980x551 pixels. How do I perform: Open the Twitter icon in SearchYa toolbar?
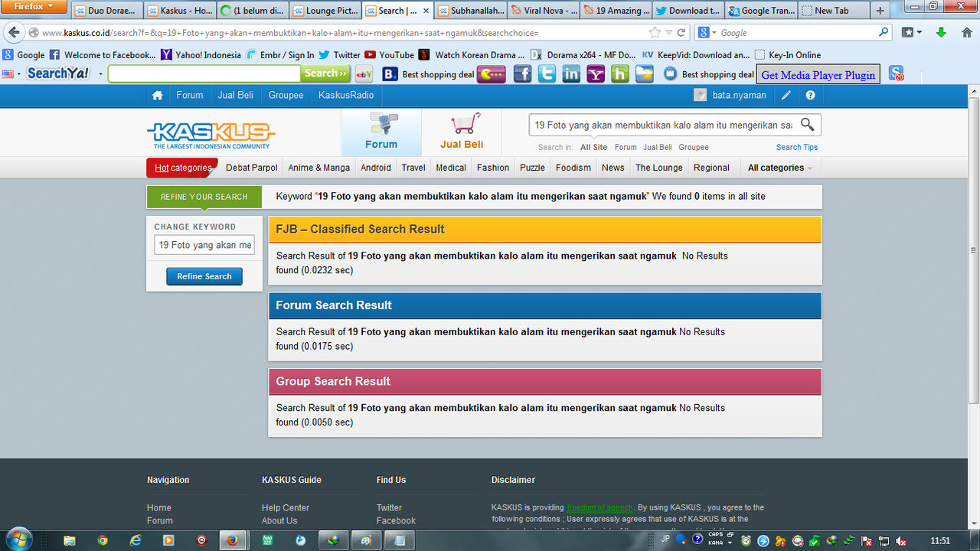pos(547,74)
